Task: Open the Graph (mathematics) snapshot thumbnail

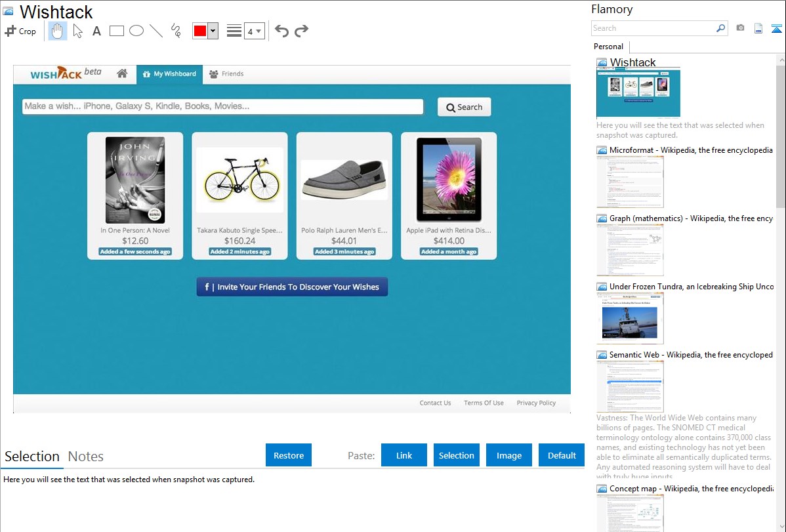Action: [x=630, y=250]
